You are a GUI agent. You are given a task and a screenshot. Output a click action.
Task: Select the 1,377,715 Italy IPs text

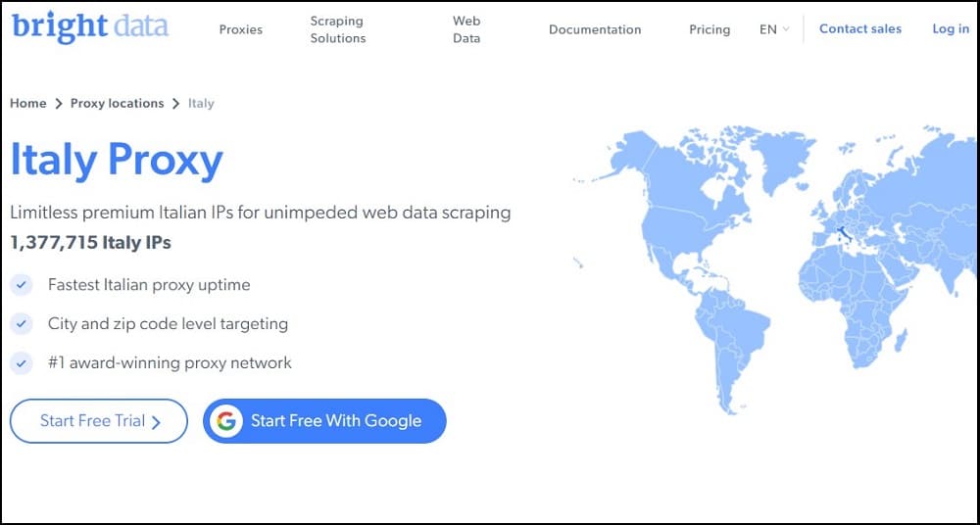(x=90, y=242)
